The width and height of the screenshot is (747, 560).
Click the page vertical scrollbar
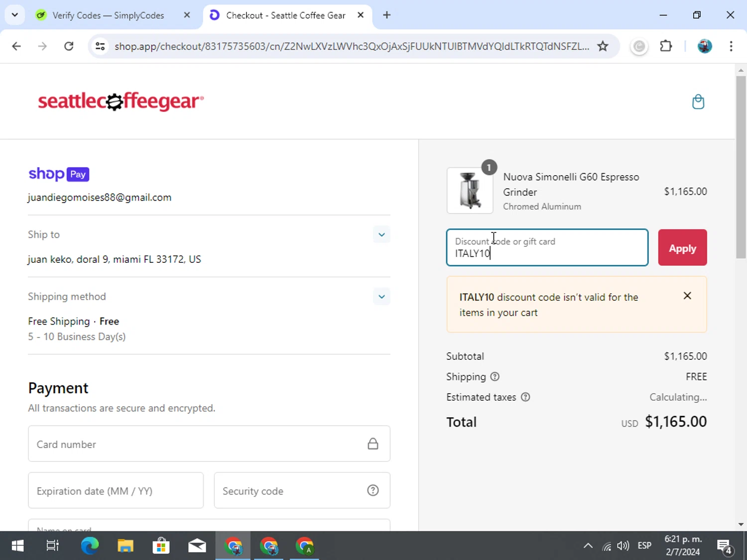point(741,167)
